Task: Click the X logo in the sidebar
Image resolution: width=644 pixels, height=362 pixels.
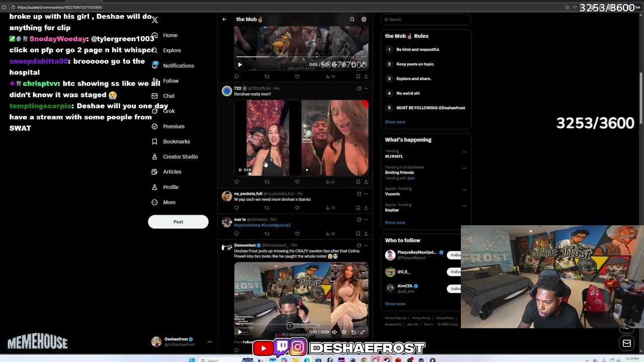Action: 154,20
